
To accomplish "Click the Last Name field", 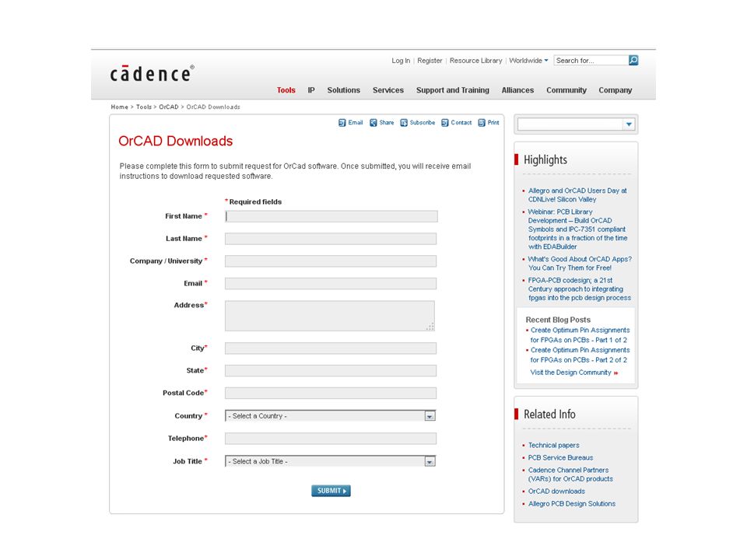I will tap(331, 239).
